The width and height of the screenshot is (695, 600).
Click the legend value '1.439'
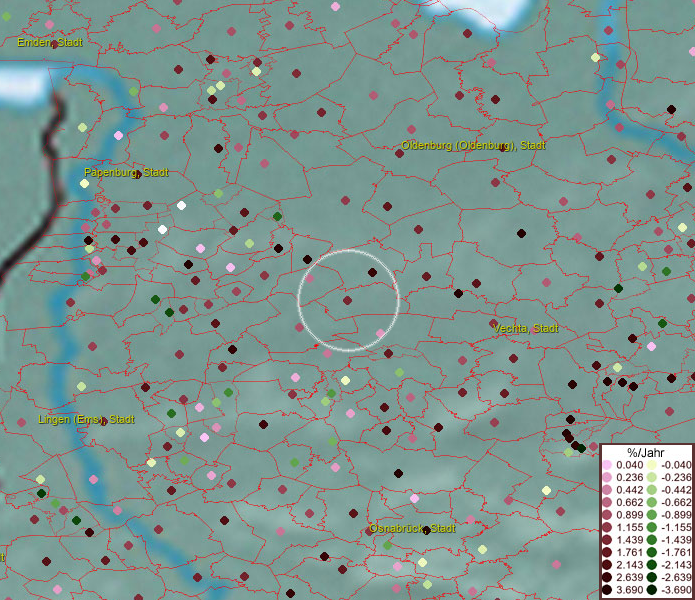coord(629,540)
